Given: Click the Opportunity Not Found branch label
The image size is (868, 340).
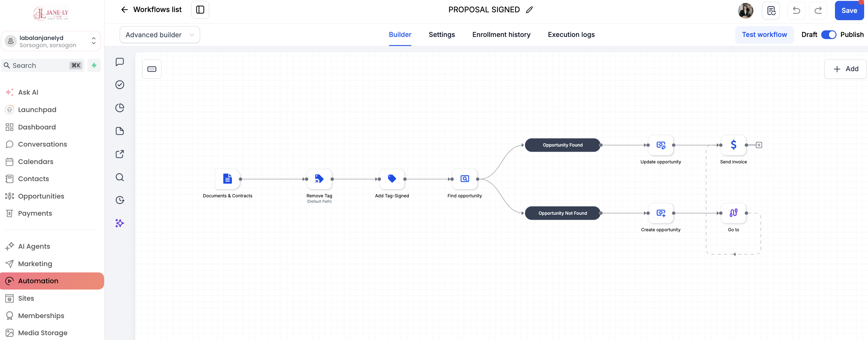Looking at the screenshot, I should point(562,213).
